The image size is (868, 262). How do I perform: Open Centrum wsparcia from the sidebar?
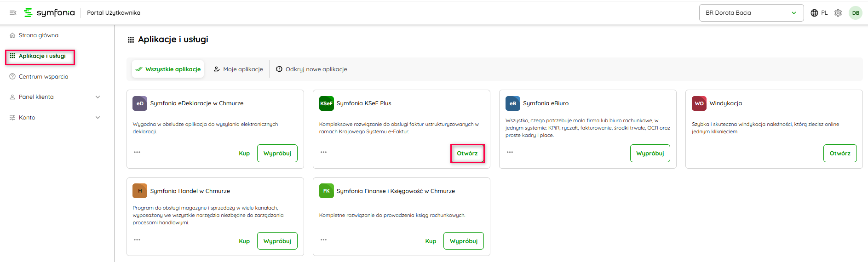(x=43, y=77)
